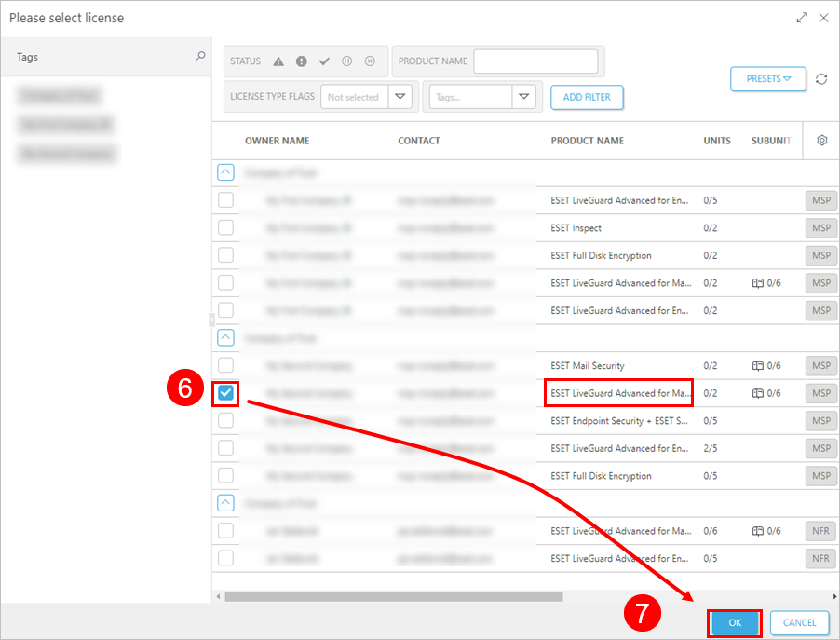Check the ESET Endpoint Security license checkbox
The width and height of the screenshot is (840, 640).
click(225, 421)
